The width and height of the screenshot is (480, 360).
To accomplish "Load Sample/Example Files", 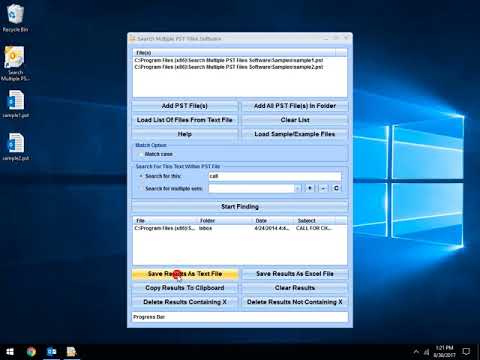I will pyautogui.click(x=295, y=134).
